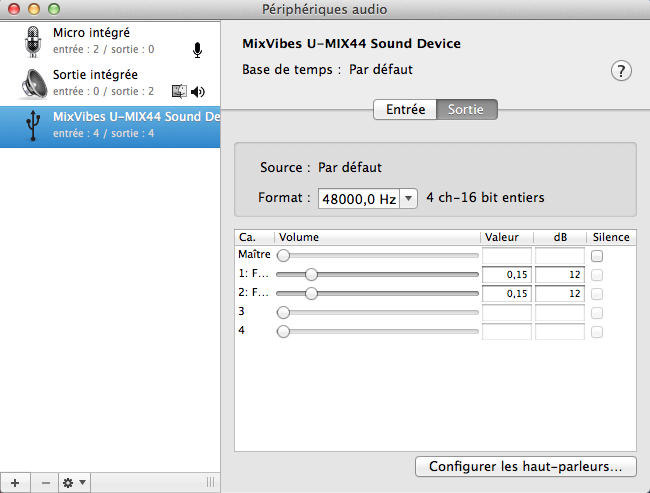Click the channel 2 Valeur field

pyautogui.click(x=506, y=294)
